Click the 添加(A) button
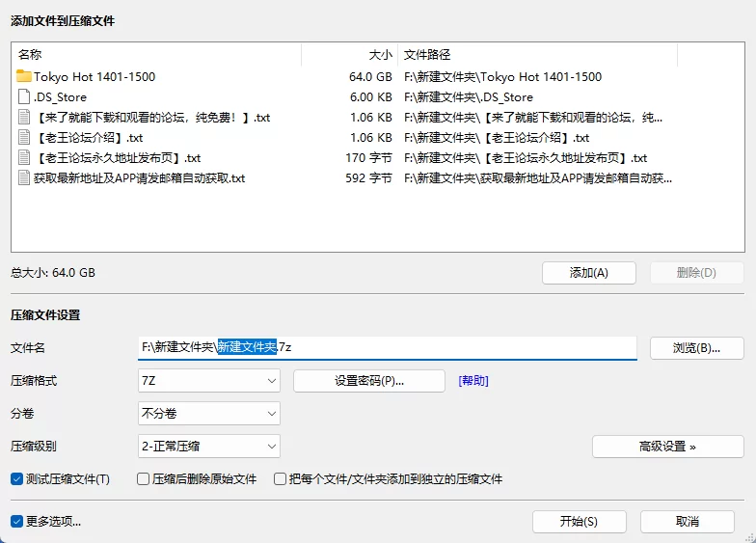Viewport: 756px width, 543px height. tap(588, 273)
